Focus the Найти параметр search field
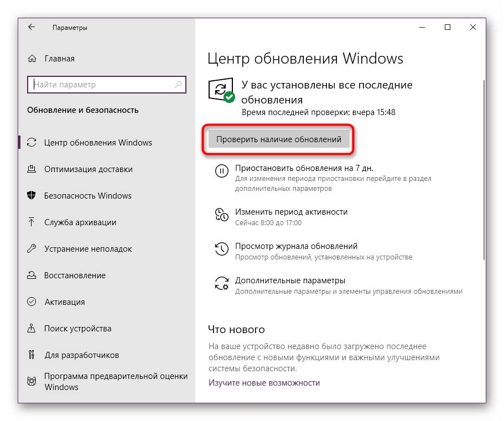This screenshot has width=504, height=421. click(107, 85)
